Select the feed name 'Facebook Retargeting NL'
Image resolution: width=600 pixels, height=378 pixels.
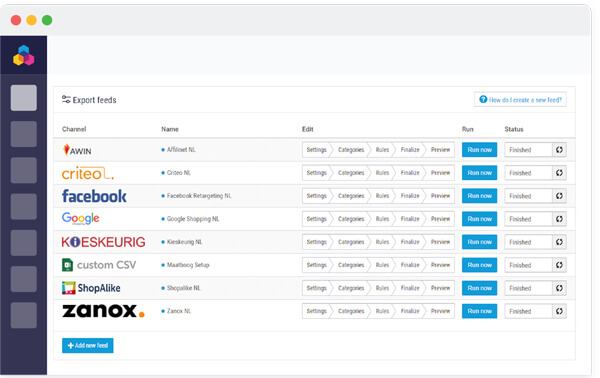[199, 196]
